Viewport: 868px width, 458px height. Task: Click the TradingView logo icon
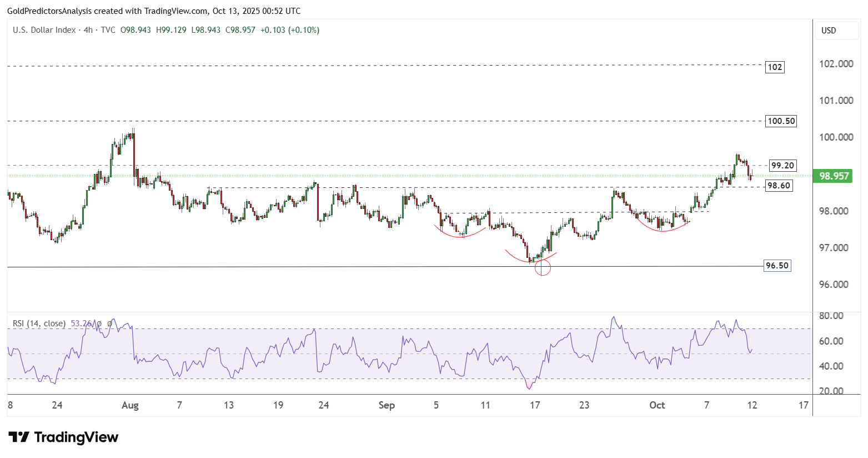tap(19, 437)
